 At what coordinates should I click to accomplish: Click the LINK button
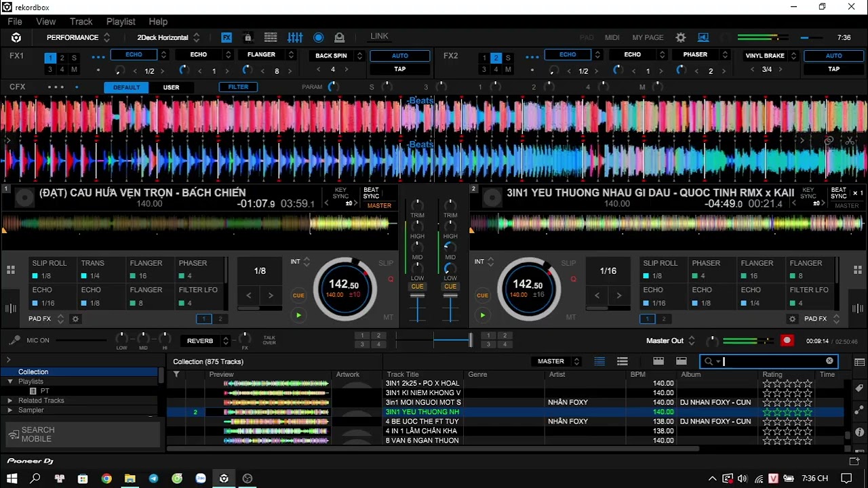[380, 37]
